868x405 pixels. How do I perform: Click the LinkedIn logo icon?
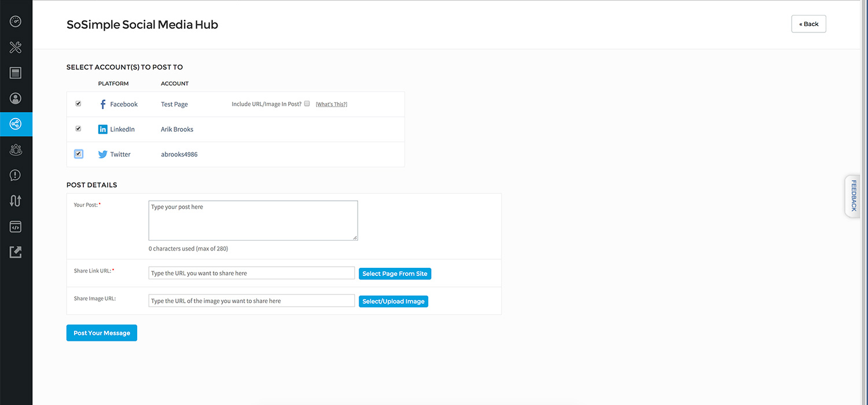pos(102,129)
